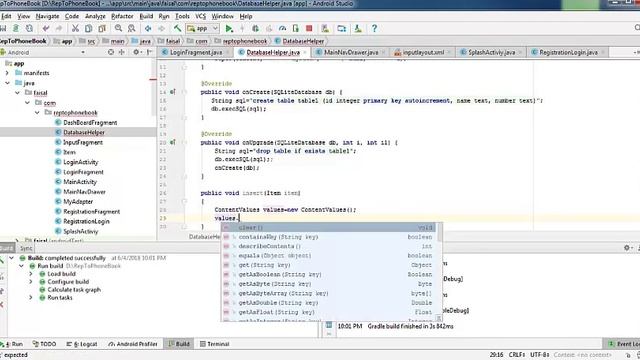Click the collapse all icon in project panel

pos(122,52)
